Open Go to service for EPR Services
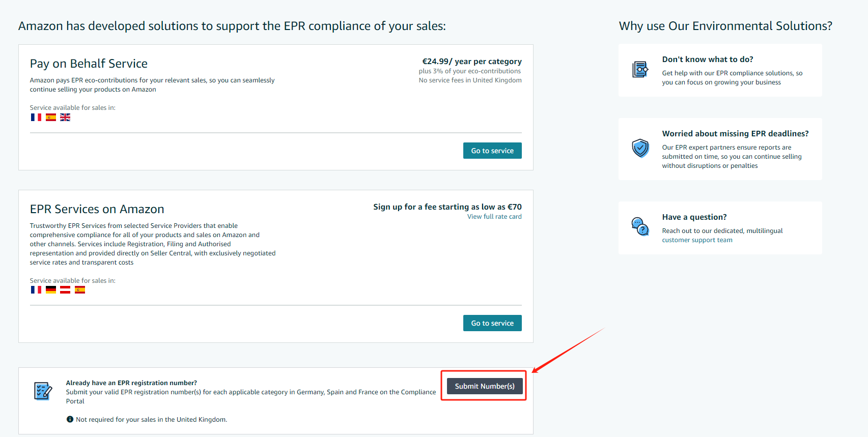This screenshot has width=868, height=437. pos(492,323)
